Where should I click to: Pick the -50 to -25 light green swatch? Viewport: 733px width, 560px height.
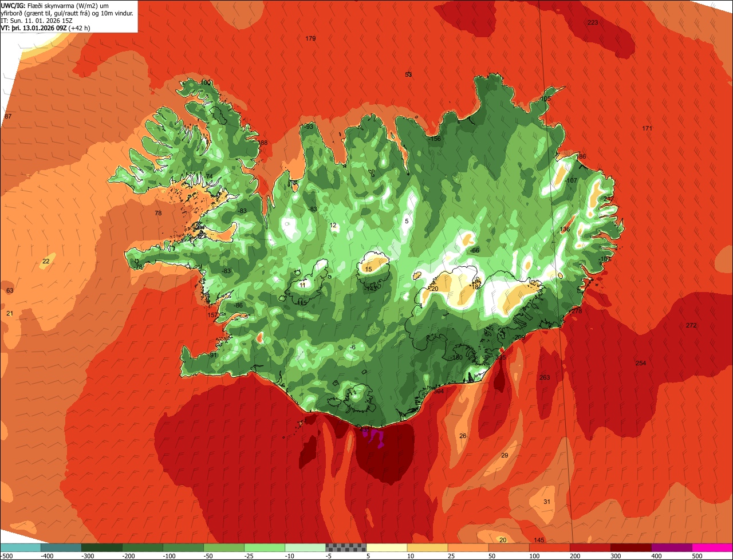224,547
